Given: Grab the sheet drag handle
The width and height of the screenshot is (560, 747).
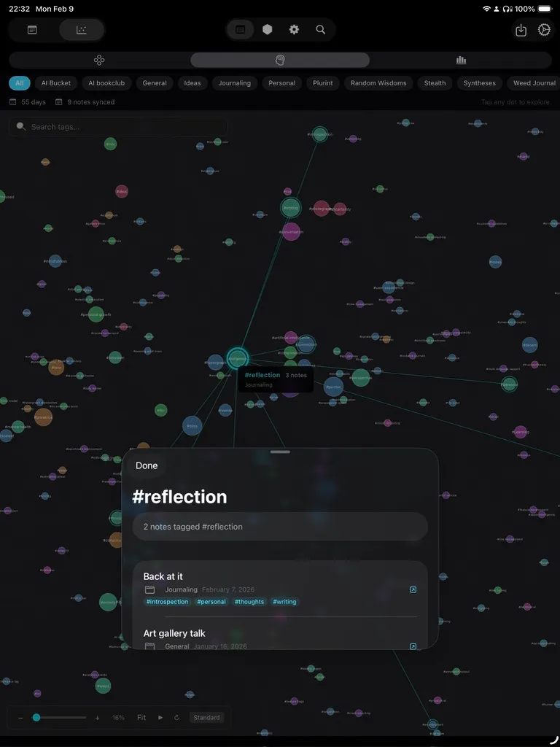Looking at the screenshot, I should pos(280,452).
